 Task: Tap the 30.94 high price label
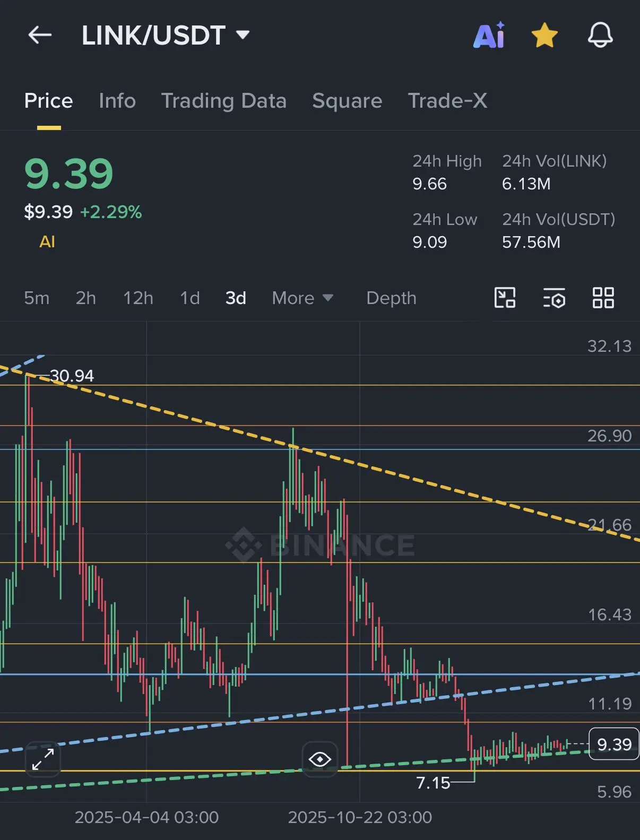[x=72, y=376]
